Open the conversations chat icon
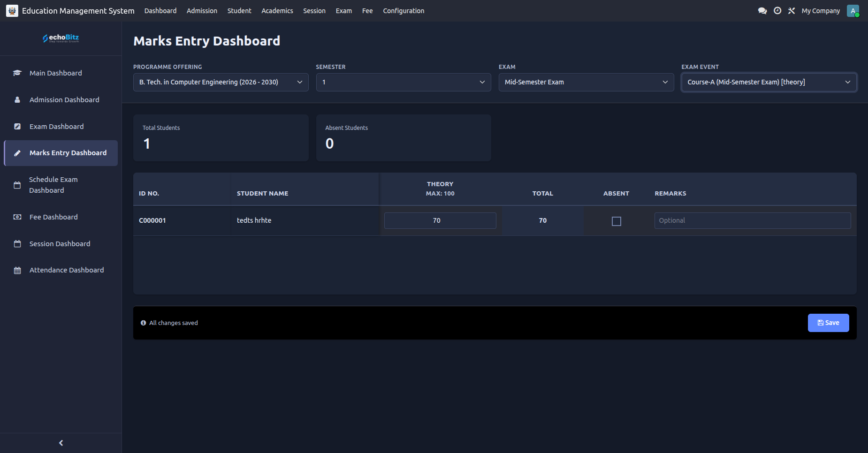The width and height of the screenshot is (868, 453). [x=762, y=11]
